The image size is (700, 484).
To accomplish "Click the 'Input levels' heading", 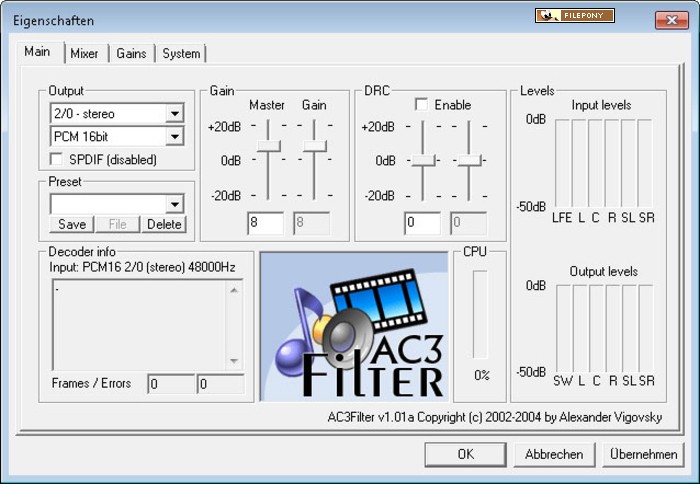I will pyautogui.click(x=601, y=105).
